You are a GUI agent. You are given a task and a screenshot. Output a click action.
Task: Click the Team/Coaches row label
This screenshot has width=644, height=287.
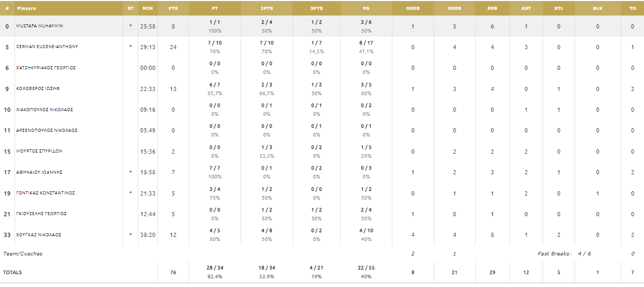pyautogui.click(x=23, y=254)
